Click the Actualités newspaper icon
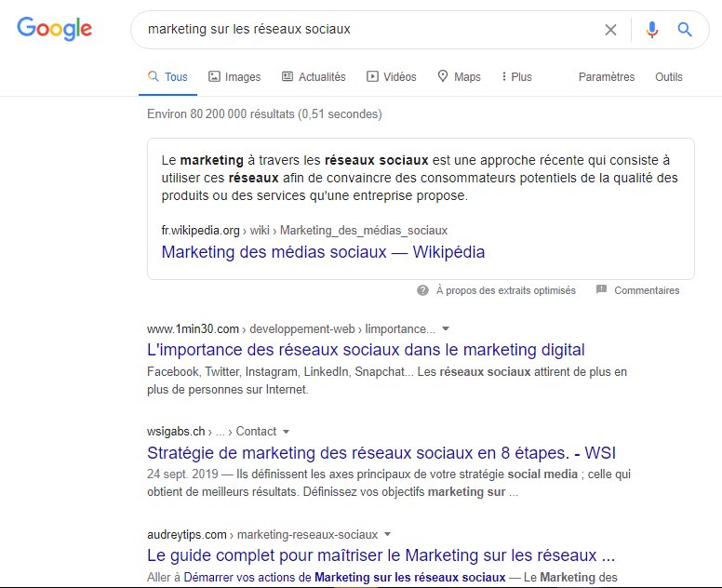The image size is (722, 588). (287, 76)
